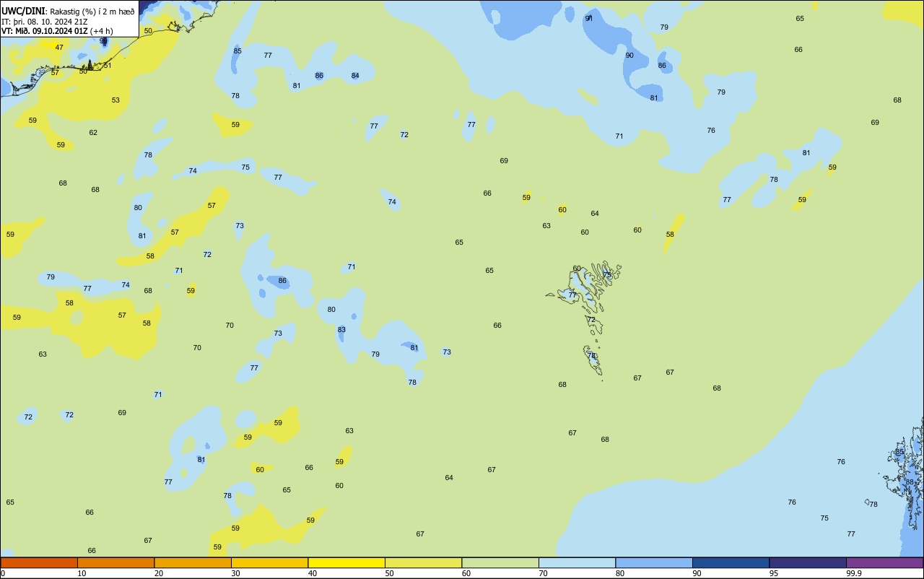Select the 90–95 dark blue legend swatch
This screenshot has height=579, width=924.
[731, 562]
